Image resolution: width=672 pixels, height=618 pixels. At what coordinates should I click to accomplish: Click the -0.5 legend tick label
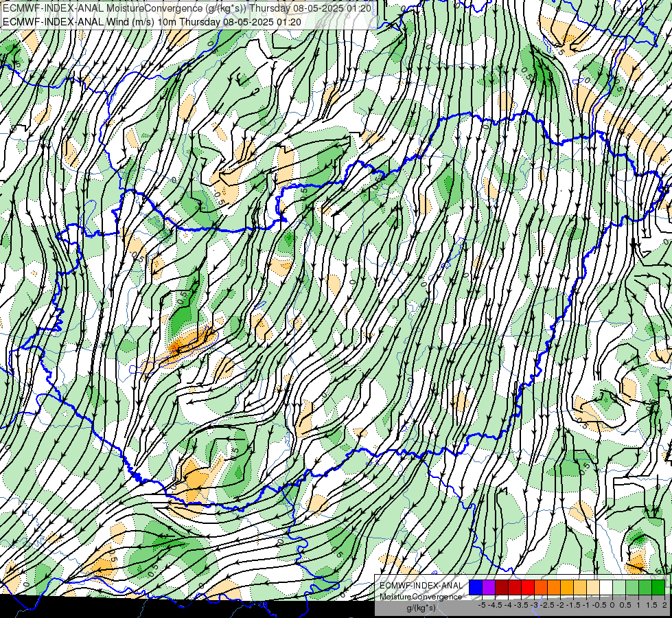pos(599,605)
